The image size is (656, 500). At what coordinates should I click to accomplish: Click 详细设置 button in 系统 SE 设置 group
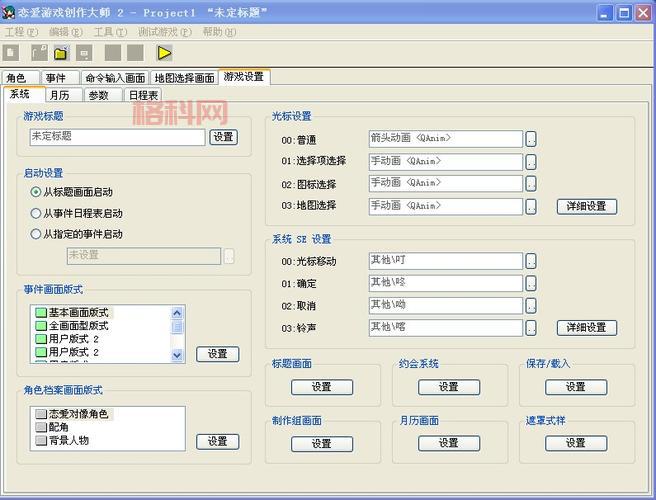(587, 328)
